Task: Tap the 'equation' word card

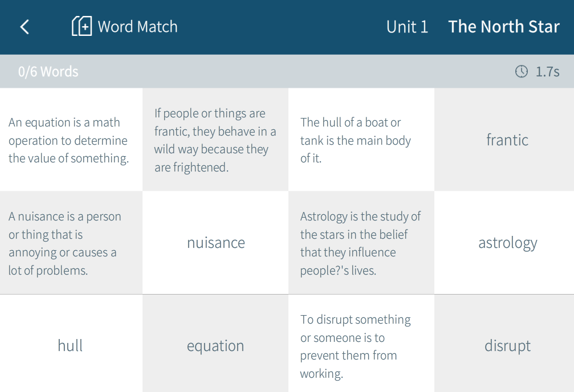Action: pyautogui.click(x=215, y=345)
